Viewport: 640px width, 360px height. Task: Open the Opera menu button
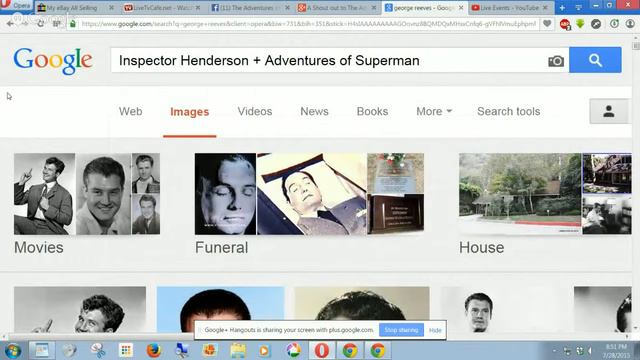[16, 5]
